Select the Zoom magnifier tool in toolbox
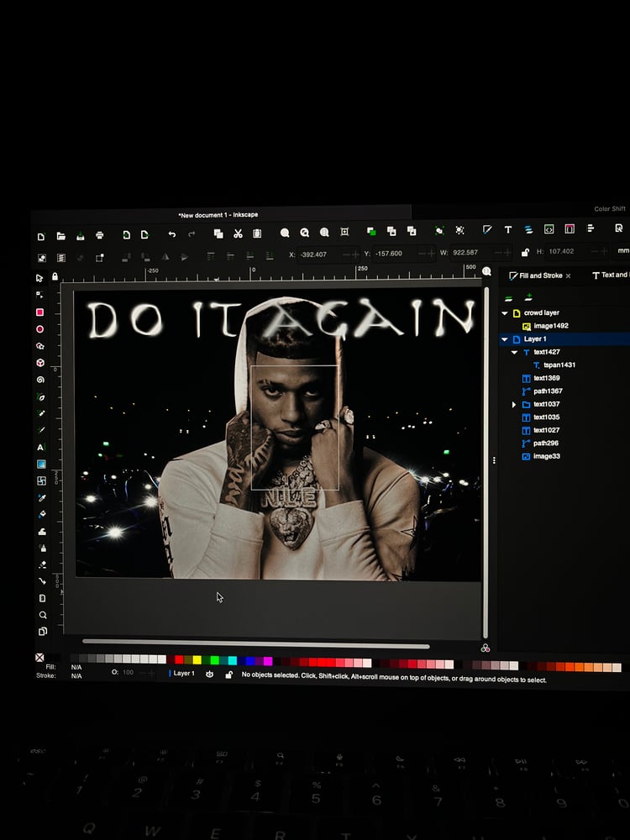 [43, 615]
